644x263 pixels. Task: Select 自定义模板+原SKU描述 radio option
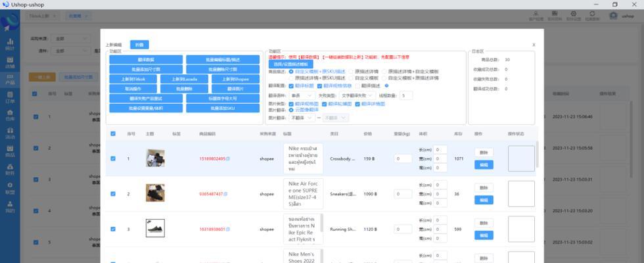pyautogui.click(x=291, y=72)
